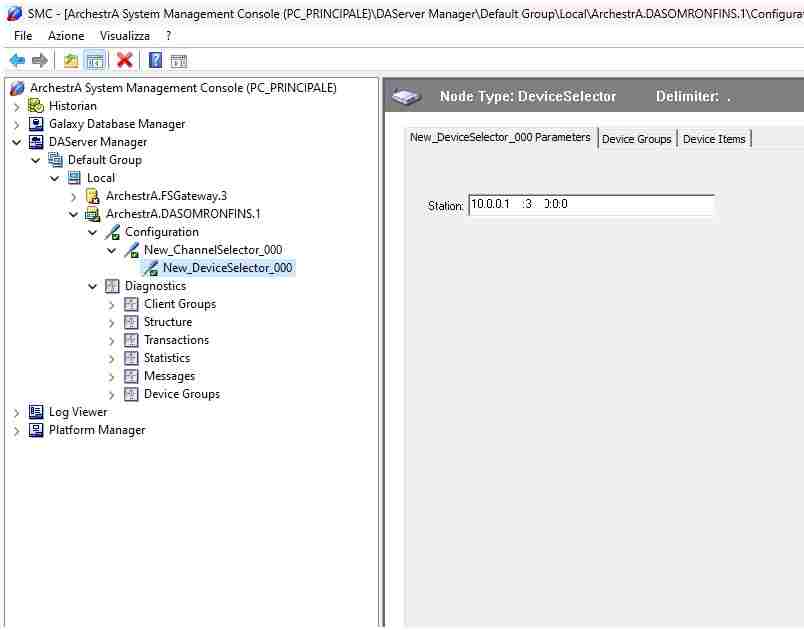
Task: Click the Messages diagnostics icon
Action: (131, 376)
